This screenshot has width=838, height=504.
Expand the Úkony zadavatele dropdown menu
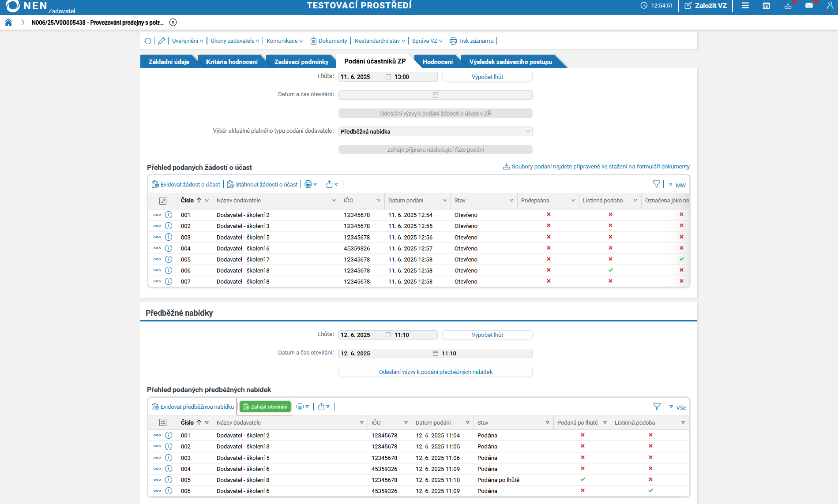[x=235, y=41]
